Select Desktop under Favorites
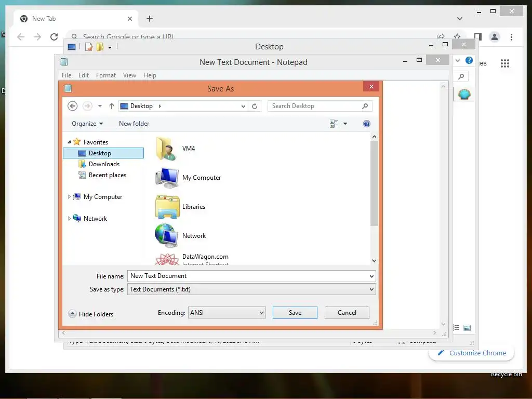532x399 pixels. pos(103,153)
